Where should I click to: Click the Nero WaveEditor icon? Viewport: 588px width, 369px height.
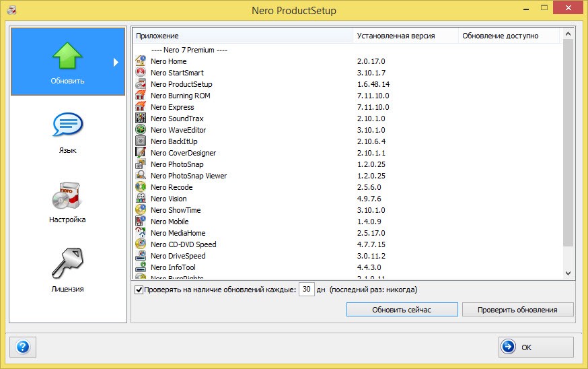(x=141, y=130)
